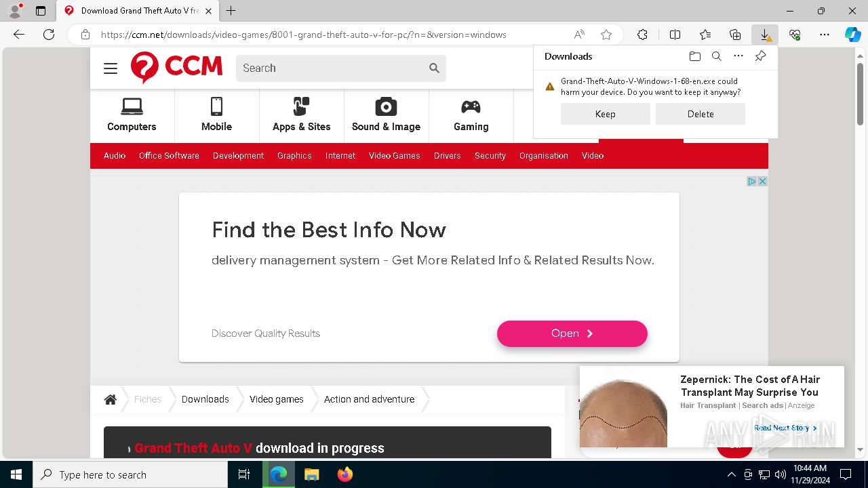Open Fiches breadcrumb link
The height and width of the screenshot is (488, 868).
pos(148,399)
